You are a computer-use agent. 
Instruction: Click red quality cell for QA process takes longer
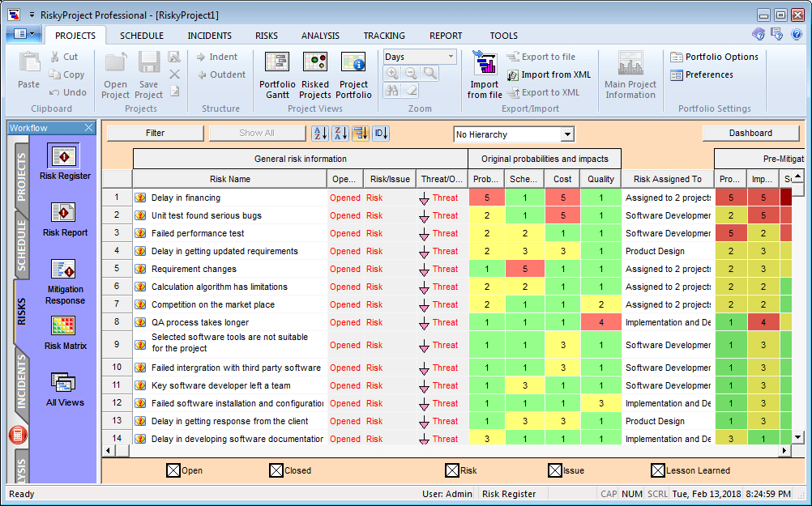(x=600, y=322)
